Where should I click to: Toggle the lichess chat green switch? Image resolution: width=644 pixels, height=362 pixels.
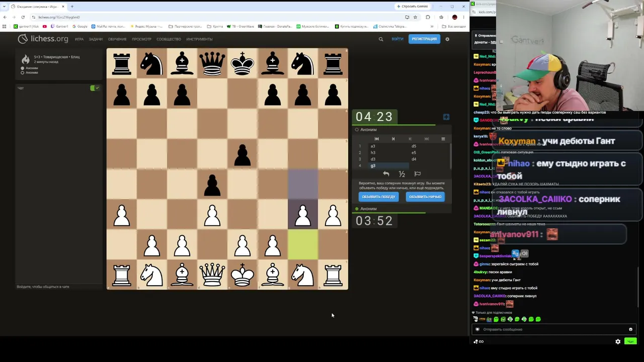tap(95, 88)
